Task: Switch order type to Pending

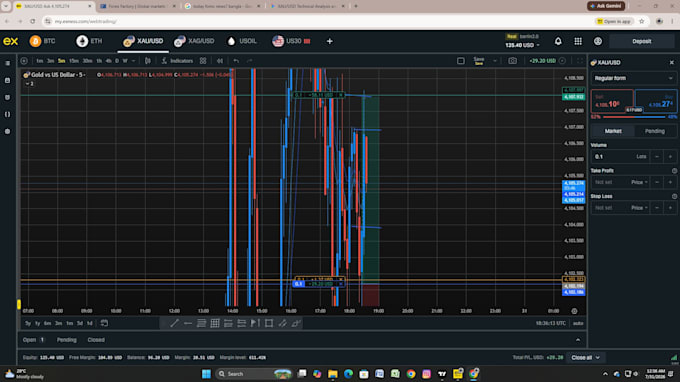Action: pyautogui.click(x=654, y=131)
